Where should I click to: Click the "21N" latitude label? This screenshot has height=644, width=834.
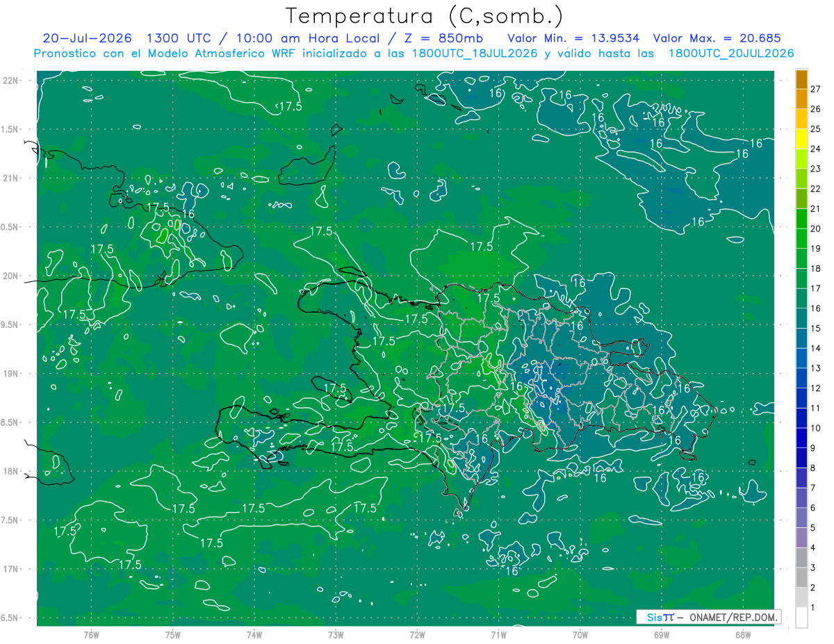pos(10,179)
